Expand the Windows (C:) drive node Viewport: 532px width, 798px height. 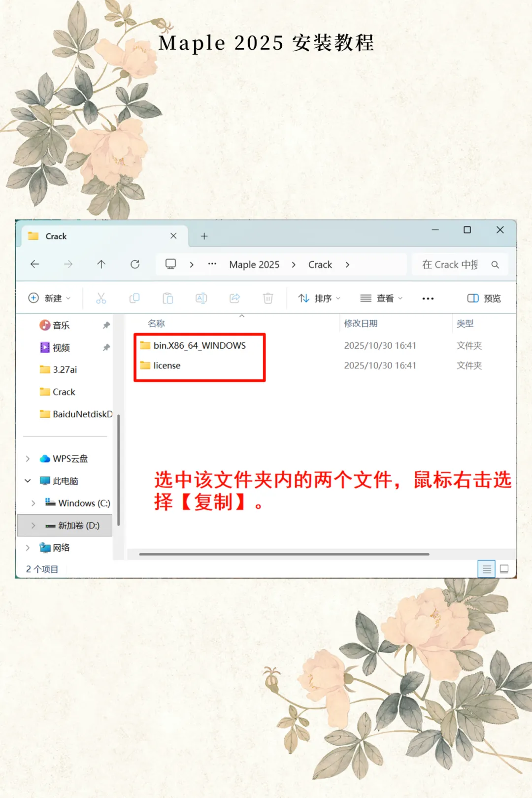point(33,503)
